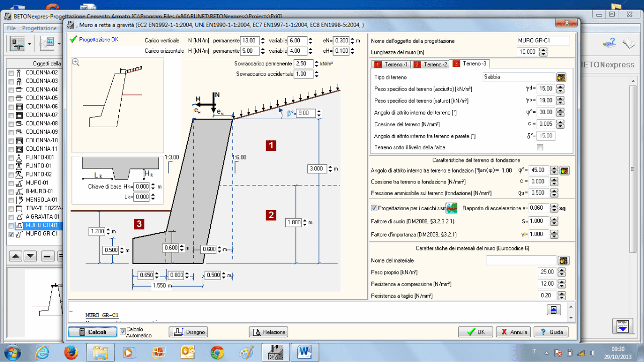Image resolution: width=644 pixels, height=362 pixels.
Task: Uncheck the MURO GR-C1 checkbox in list
Action: (11, 234)
